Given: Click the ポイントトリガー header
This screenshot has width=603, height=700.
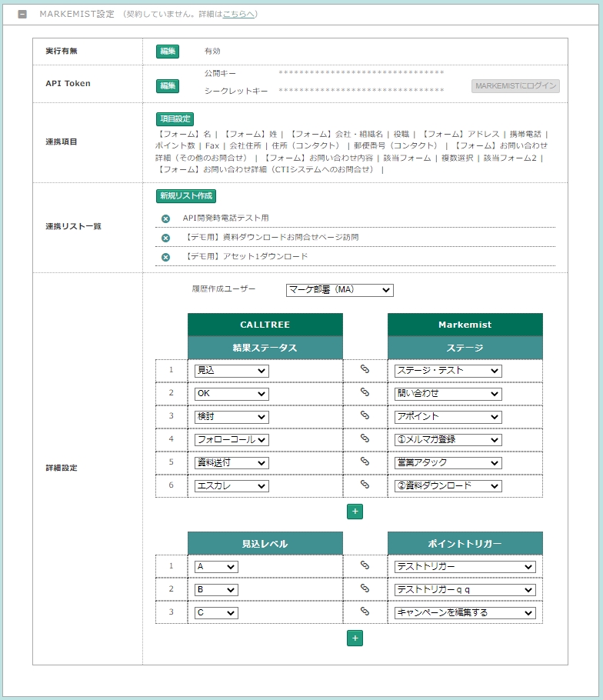Looking at the screenshot, I should tap(465, 544).
